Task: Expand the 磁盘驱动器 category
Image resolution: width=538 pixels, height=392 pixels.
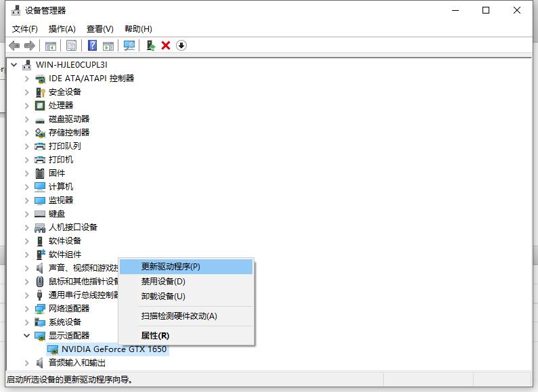Action: (x=27, y=119)
